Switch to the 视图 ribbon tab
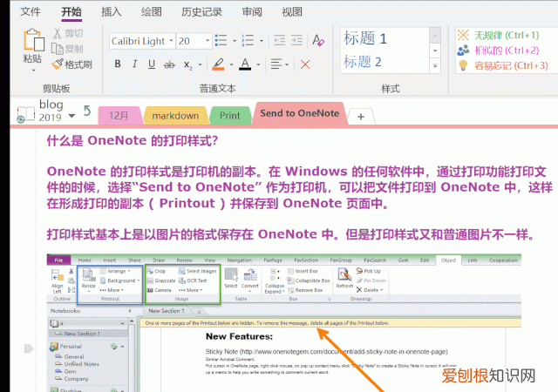The width and height of the screenshot is (558, 392). [292, 11]
